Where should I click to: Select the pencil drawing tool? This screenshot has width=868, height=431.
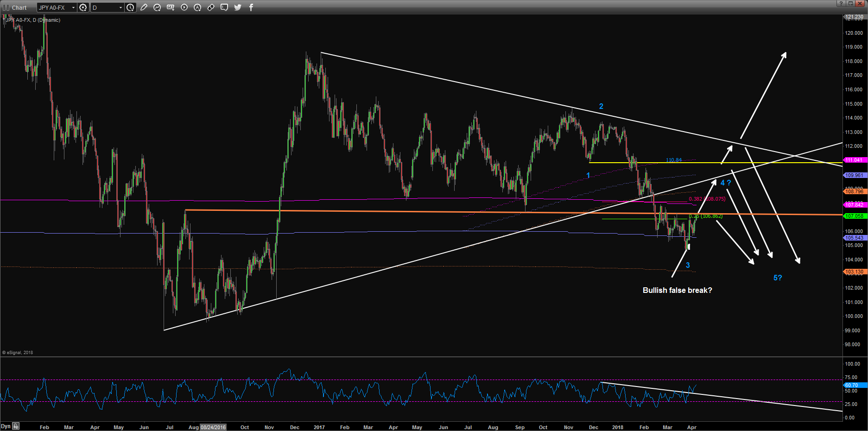144,7
